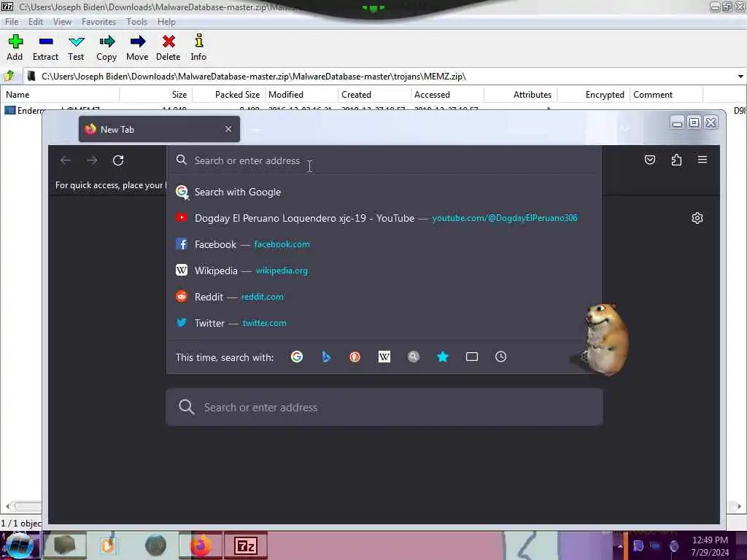The image size is (747, 560).
Task: Open the Wikipedia suggestion
Action: tap(384, 271)
